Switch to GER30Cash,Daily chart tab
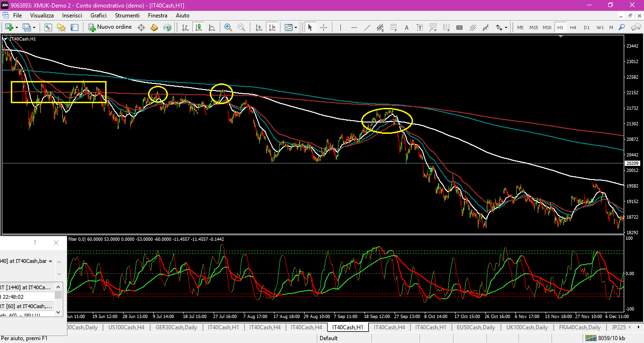This screenshot has height=343, width=644. tap(176, 327)
